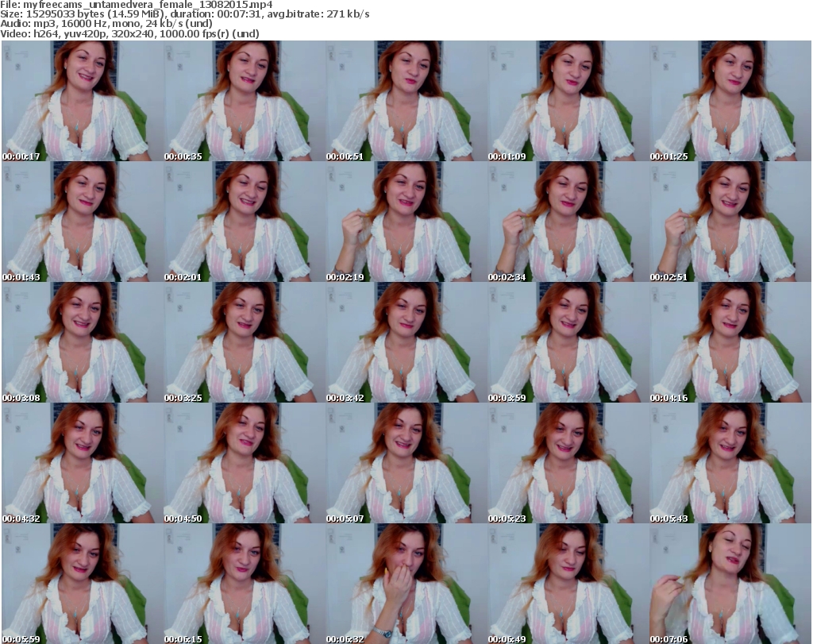Screen dimensions: 813x644
Task: Open the last thumbnail at 00:07:06
Action: point(730,584)
